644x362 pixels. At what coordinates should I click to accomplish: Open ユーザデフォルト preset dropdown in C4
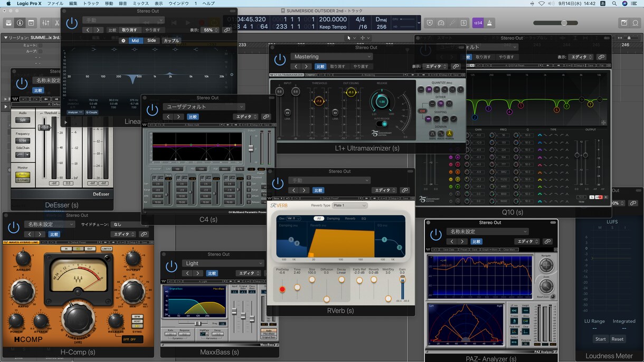pyautogui.click(x=204, y=107)
